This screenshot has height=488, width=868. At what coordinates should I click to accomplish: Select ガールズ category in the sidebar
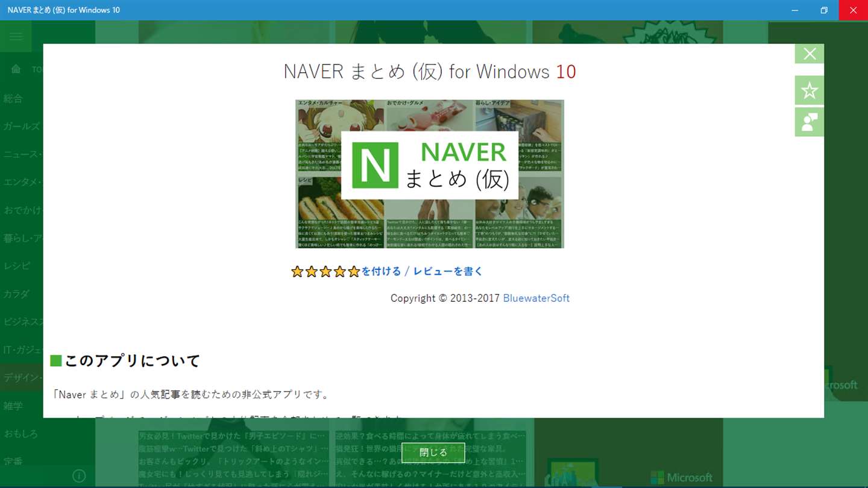22,126
